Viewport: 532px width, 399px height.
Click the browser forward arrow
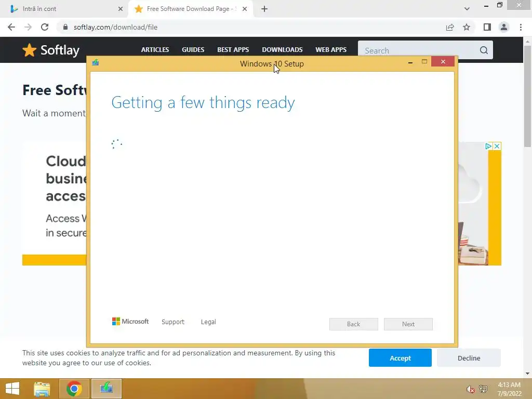(28, 27)
